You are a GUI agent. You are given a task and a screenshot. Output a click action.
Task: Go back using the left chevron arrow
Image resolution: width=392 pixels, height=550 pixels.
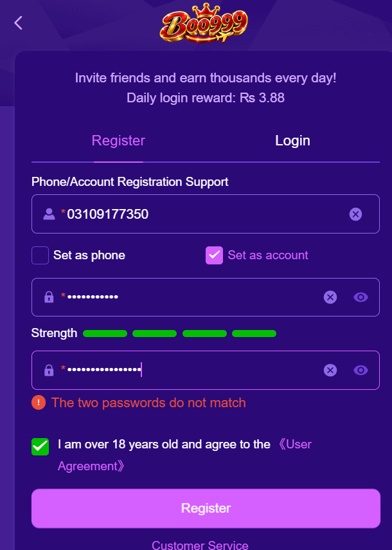18,23
